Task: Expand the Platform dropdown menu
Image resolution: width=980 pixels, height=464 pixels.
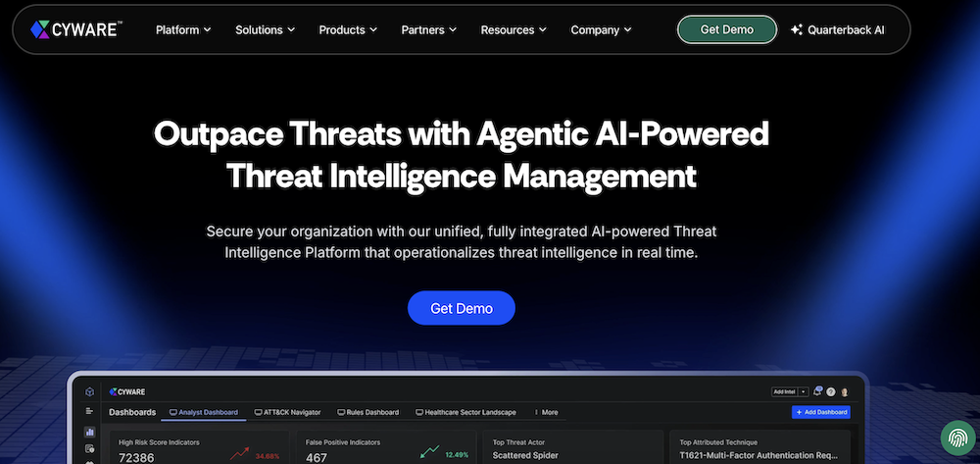Action: point(183,29)
